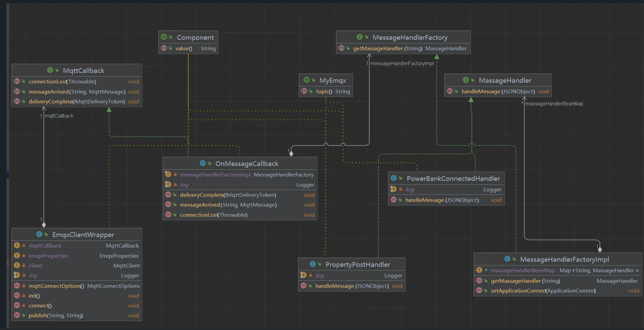The width and height of the screenshot is (644, 330).
Task: Click the interface icon beside MassageHandler title
Action: 466,80
